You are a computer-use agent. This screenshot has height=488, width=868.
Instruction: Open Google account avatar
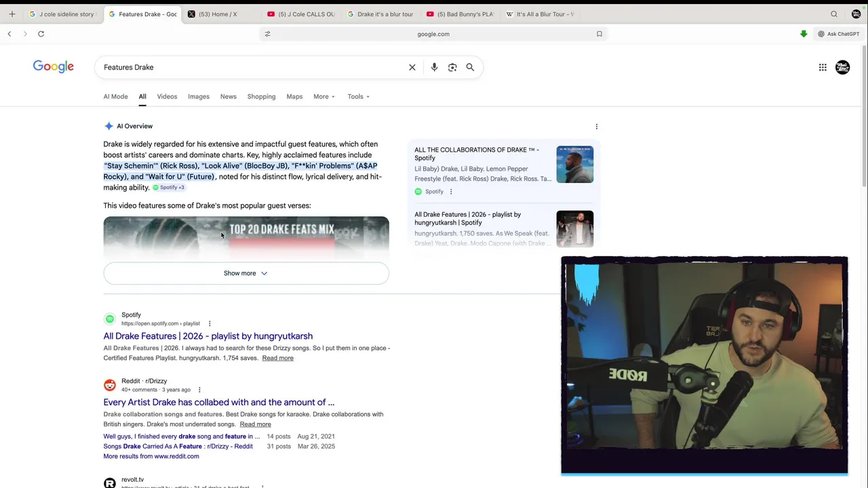(842, 67)
